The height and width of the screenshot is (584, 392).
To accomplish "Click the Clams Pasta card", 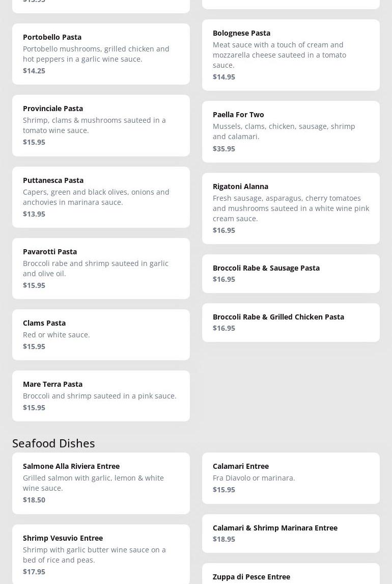I will (x=101, y=334).
